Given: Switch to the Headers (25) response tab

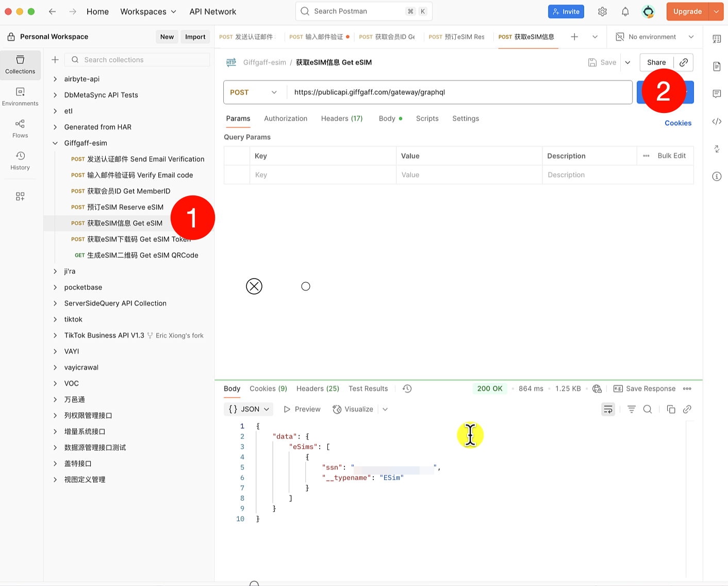Looking at the screenshot, I should point(318,388).
